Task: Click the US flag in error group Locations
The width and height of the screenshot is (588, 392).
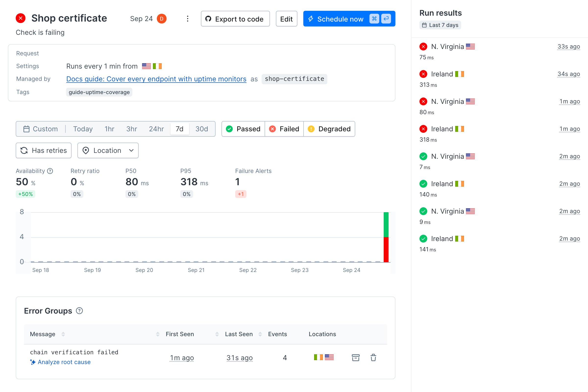Action: click(x=329, y=357)
